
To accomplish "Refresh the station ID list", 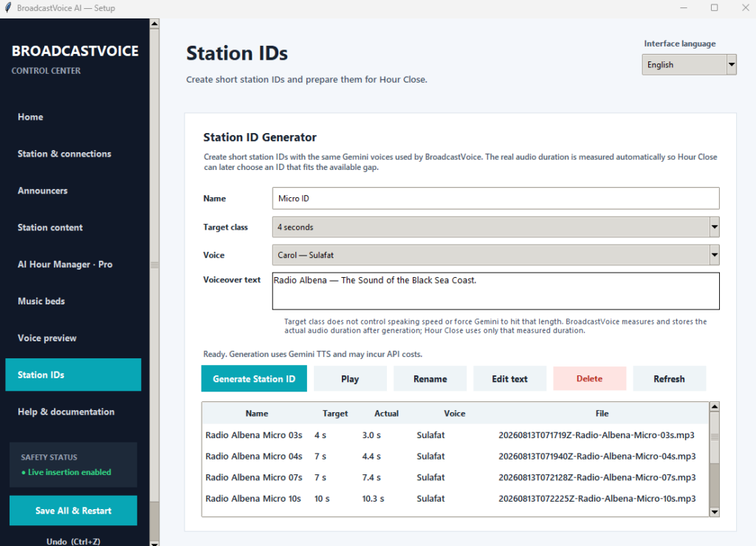I will click(x=669, y=378).
